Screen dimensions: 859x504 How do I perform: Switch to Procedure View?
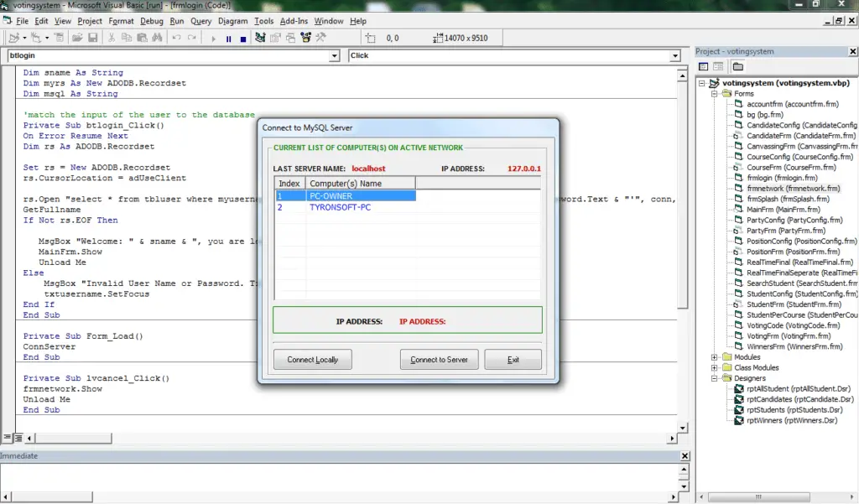point(6,438)
